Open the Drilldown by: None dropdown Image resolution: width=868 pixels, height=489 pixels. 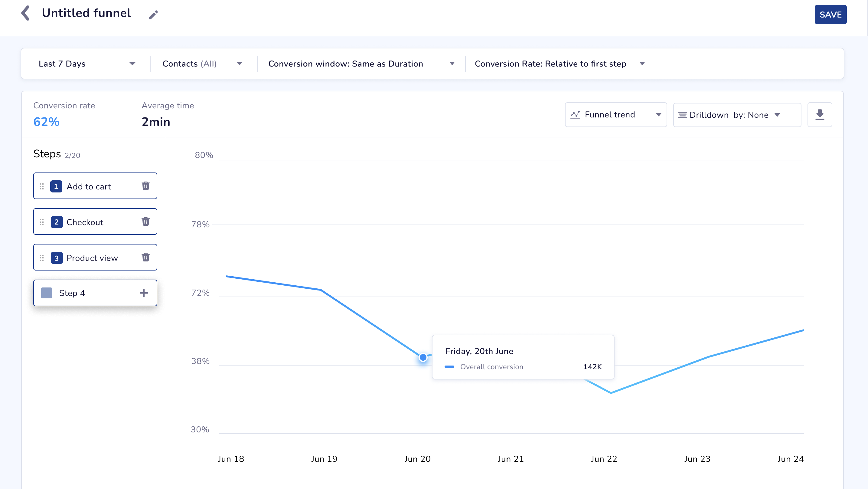click(x=737, y=115)
